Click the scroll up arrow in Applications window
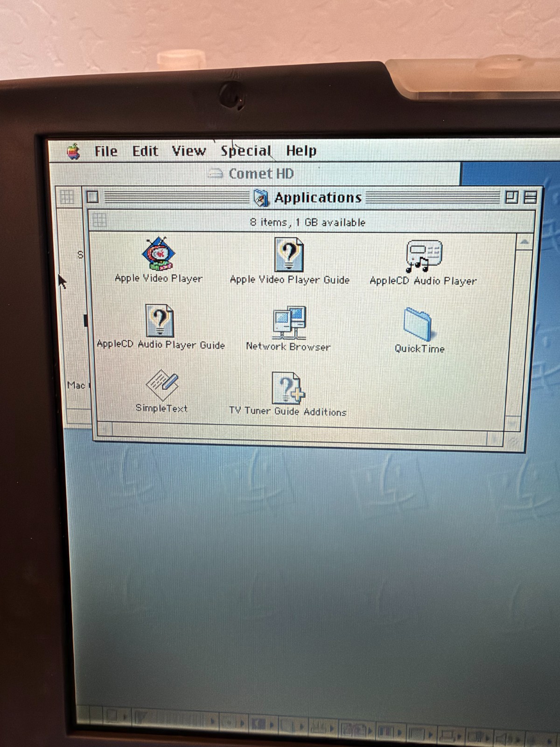 point(525,242)
